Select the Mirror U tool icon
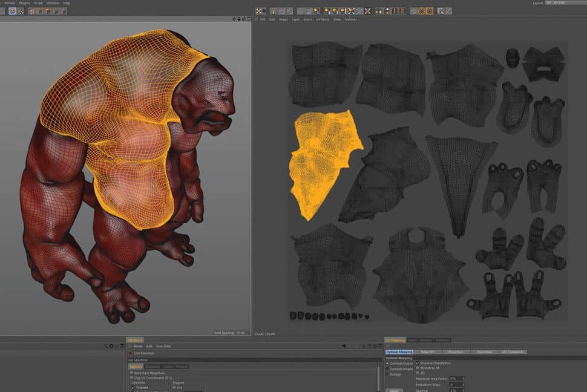 [352, 10]
